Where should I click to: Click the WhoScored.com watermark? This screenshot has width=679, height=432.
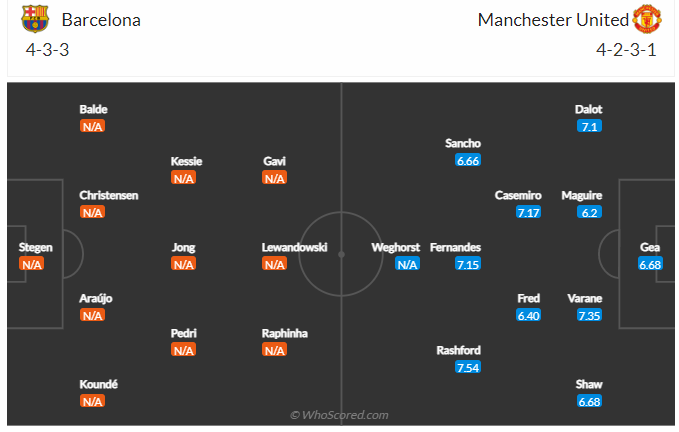tap(339, 415)
